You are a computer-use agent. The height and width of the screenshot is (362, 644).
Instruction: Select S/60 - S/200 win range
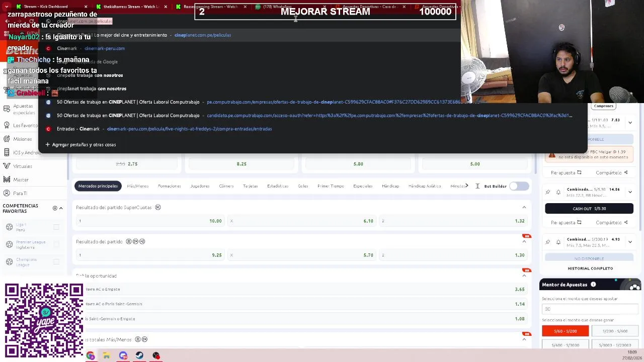click(565, 331)
